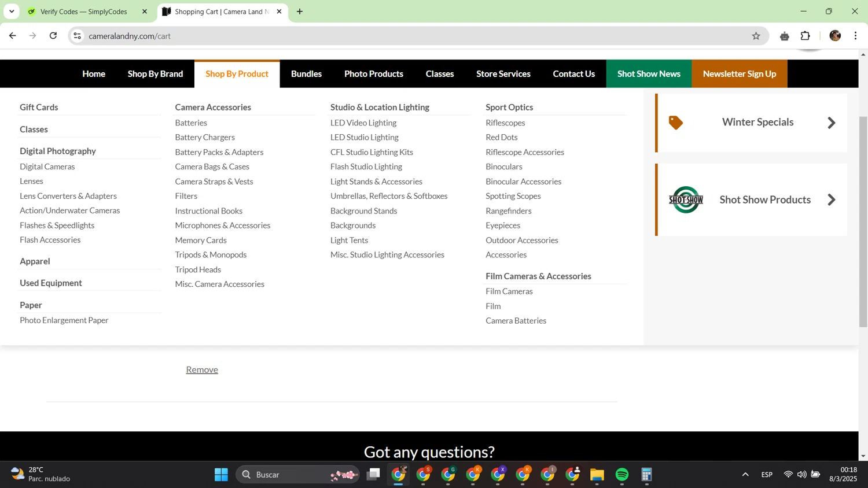Click the page vertical scrollbar
The width and height of the screenshot is (868, 488).
tap(863, 222)
